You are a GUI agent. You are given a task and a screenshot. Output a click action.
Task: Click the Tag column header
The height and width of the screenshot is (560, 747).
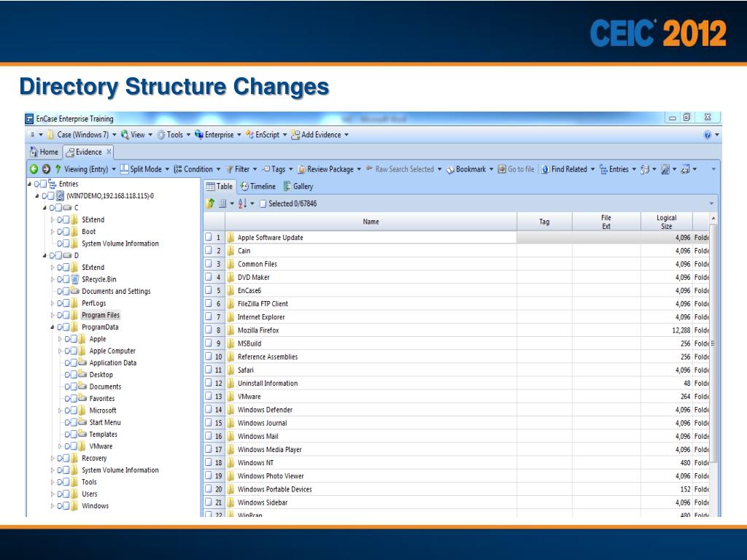point(544,222)
